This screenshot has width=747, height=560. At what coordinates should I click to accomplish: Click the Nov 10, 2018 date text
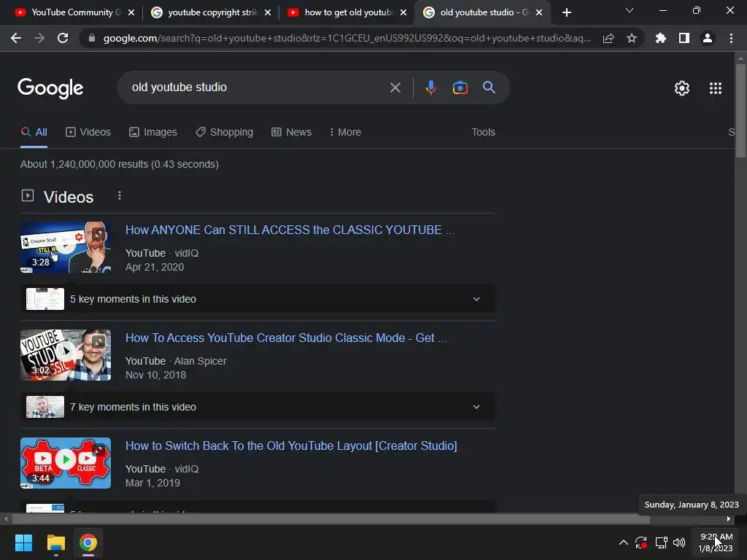[x=156, y=376]
